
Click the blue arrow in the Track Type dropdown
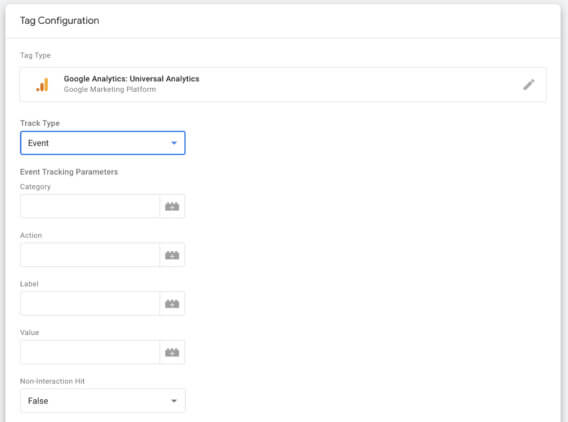pos(174,143)
